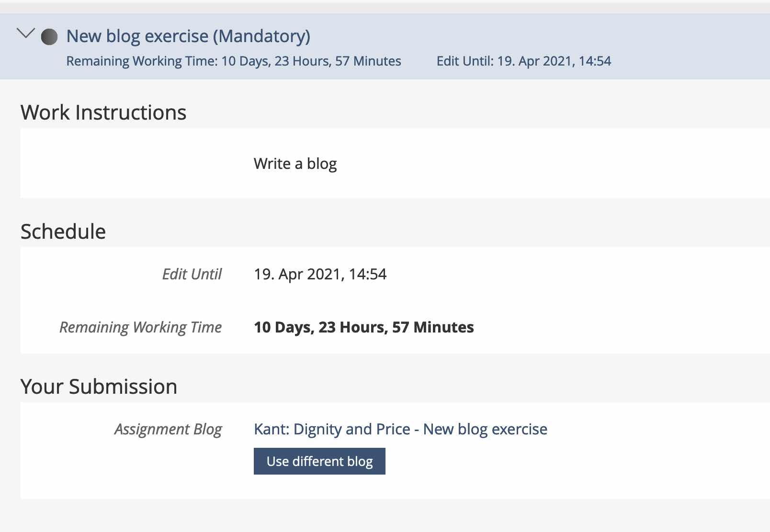Collapse the New blog exercise chevron
The height and width of the screenshot is (532, 770).
pyautogui.click(x=26, y=33)
